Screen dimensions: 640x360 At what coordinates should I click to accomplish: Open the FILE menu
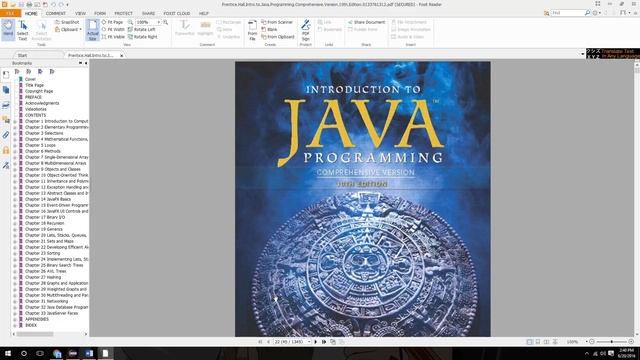[x=10, y=13]
